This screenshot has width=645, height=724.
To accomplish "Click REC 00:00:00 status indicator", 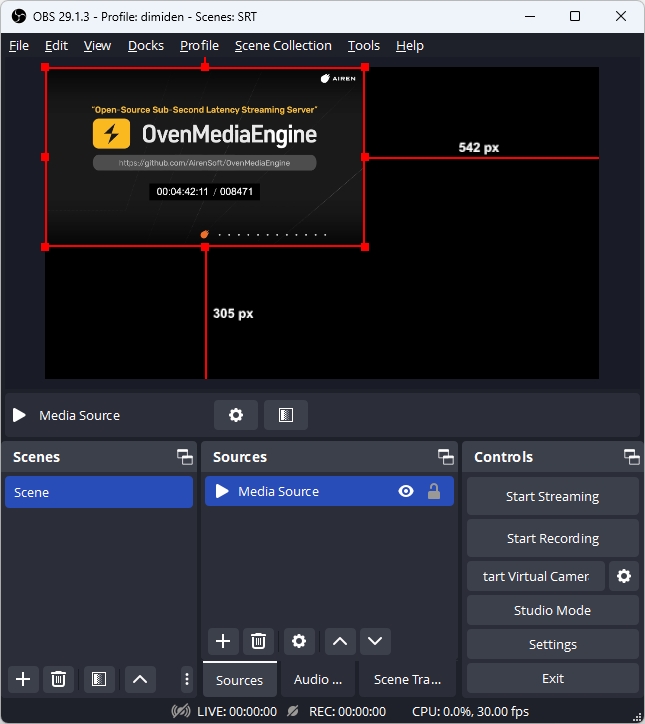I will coord(347,712).
